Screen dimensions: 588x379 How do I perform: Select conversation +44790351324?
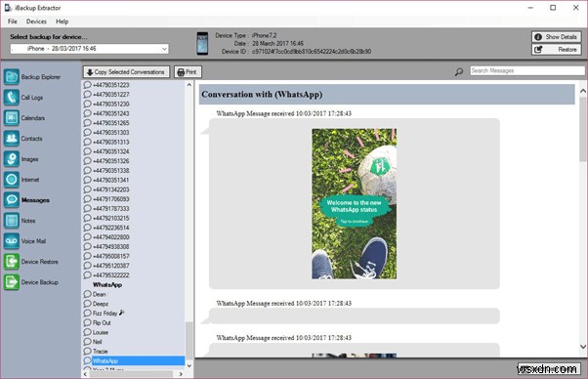[111, 151]
